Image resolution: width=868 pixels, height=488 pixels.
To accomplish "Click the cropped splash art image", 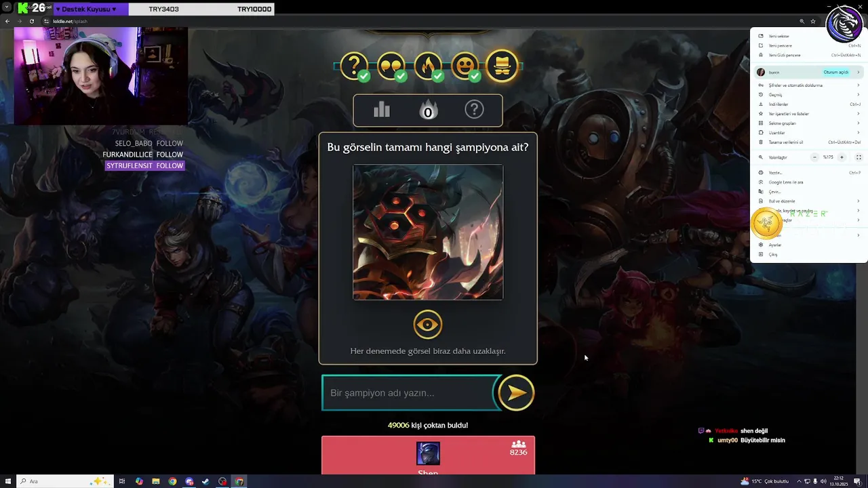I will point(428,232).
